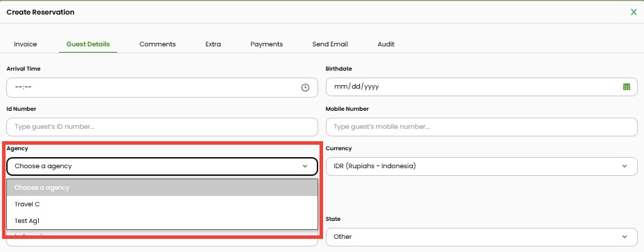
Task: Switch to the Invoice tab
Action: (26, 44)
